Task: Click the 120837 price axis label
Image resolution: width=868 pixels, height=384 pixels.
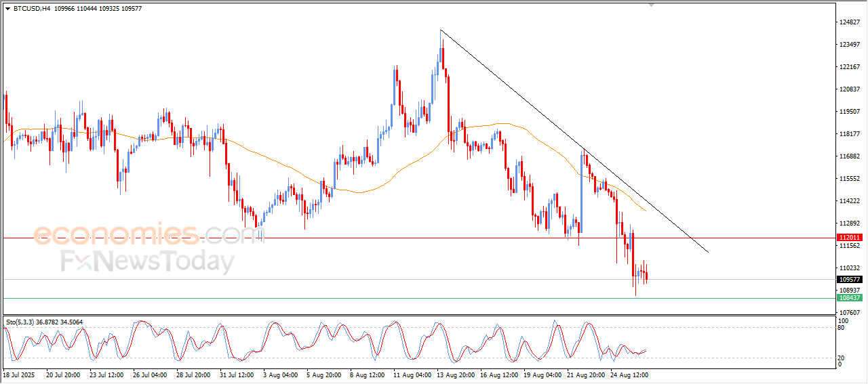Action: [x=850, y=89]
